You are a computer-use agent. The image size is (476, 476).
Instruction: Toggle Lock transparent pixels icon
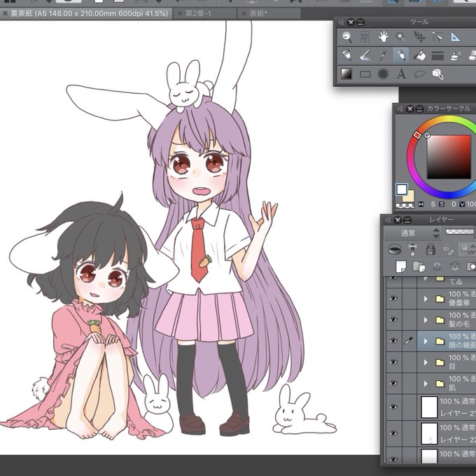point(448,249)
